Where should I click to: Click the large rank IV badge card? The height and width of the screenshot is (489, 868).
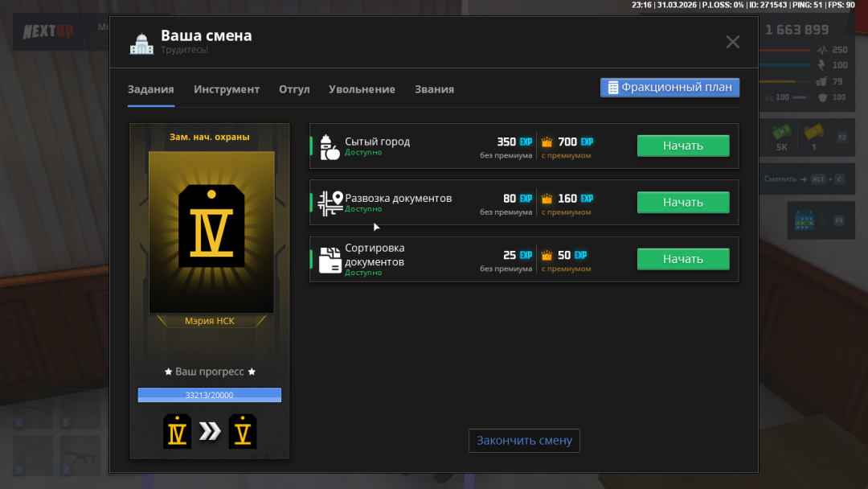[x=211, y=232]
